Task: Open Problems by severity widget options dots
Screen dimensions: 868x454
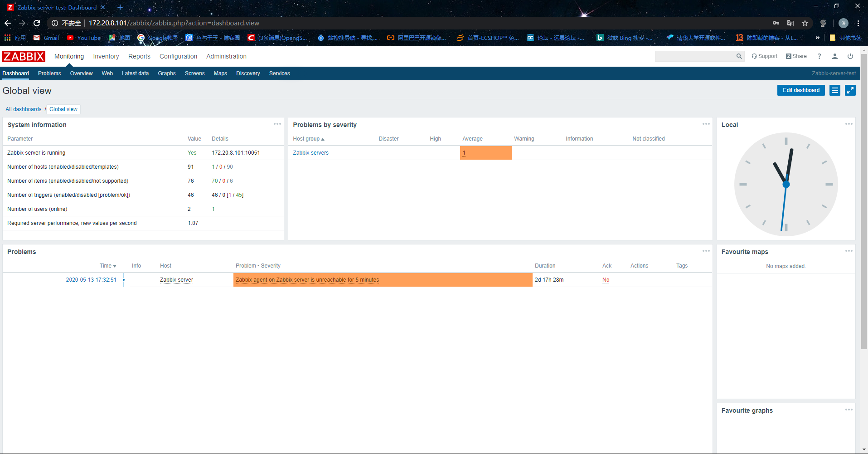Action: [706, 124]
